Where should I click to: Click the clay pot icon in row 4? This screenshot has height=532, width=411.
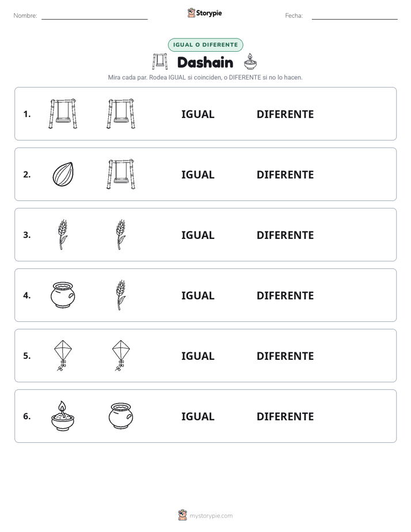(63, 295)
